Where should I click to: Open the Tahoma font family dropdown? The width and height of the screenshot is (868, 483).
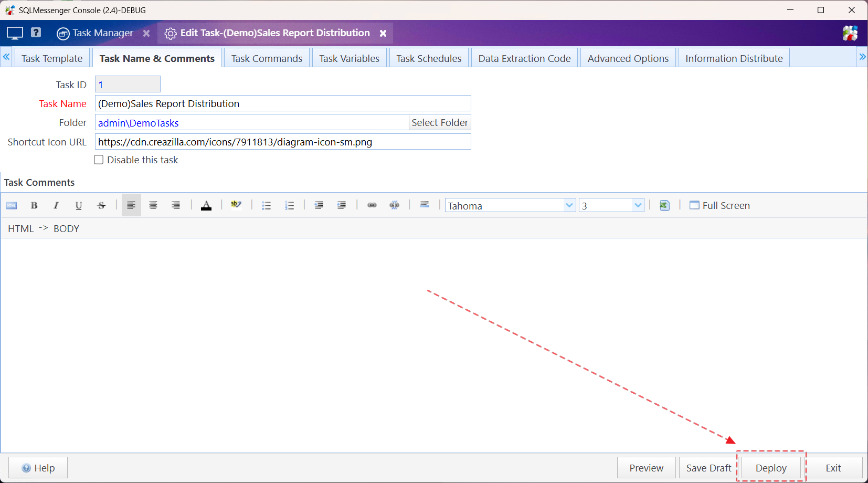pos(569,205)
